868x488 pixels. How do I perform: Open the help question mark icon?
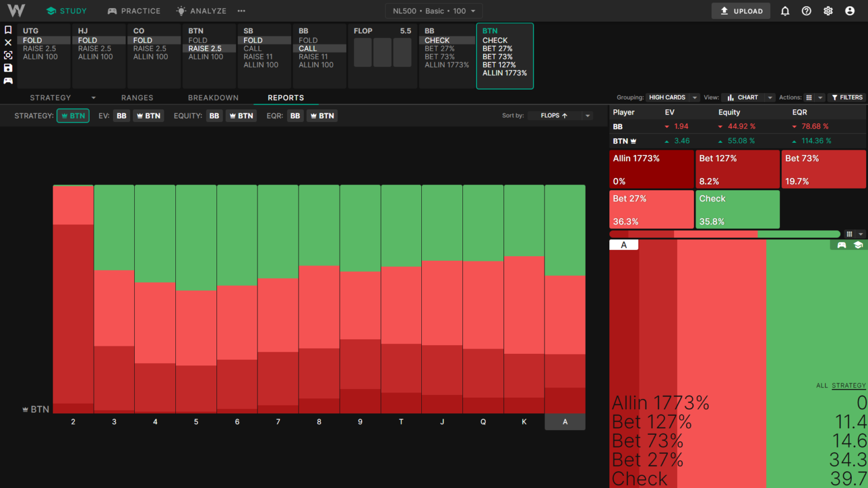pyautogui.click(x=806, y=11)
